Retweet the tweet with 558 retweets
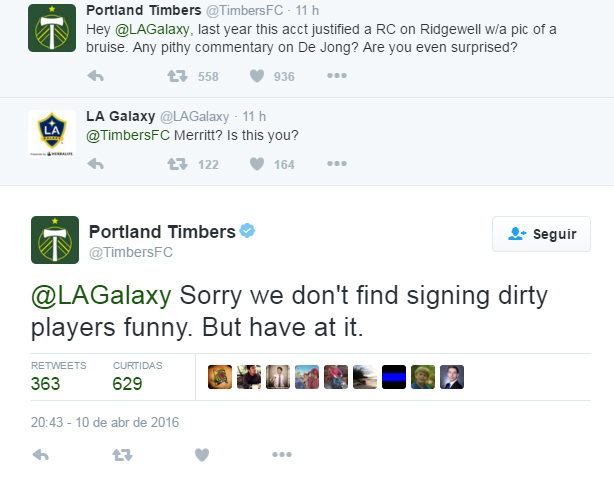Image resolution: width=614 pixels, height=489 pixels. [176, 77]
